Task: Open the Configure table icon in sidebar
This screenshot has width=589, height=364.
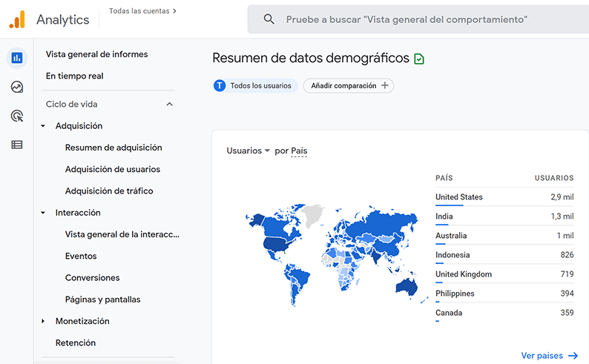Action: point(16,145)
